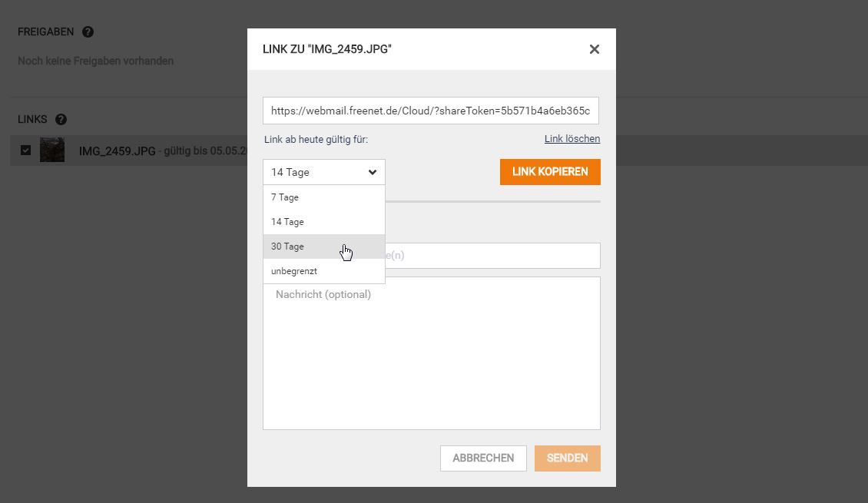Click the chevron arrow of validity dropdown

click(373, 172)
